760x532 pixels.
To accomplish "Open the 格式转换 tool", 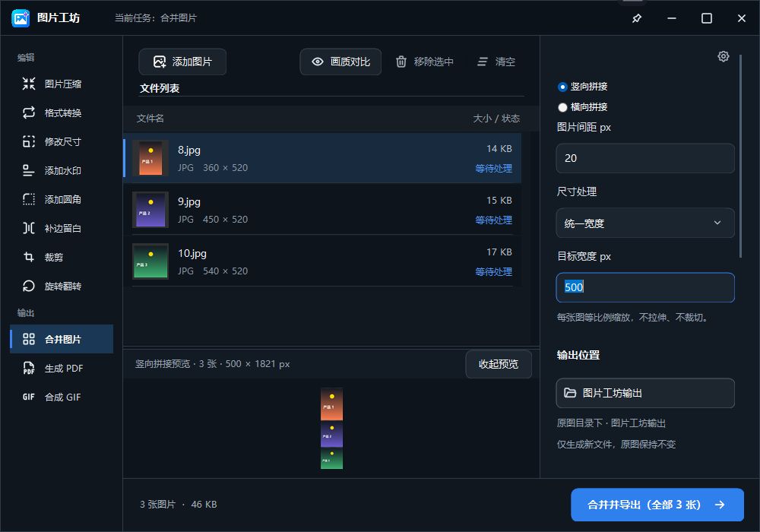I will (x=62, y=113).
